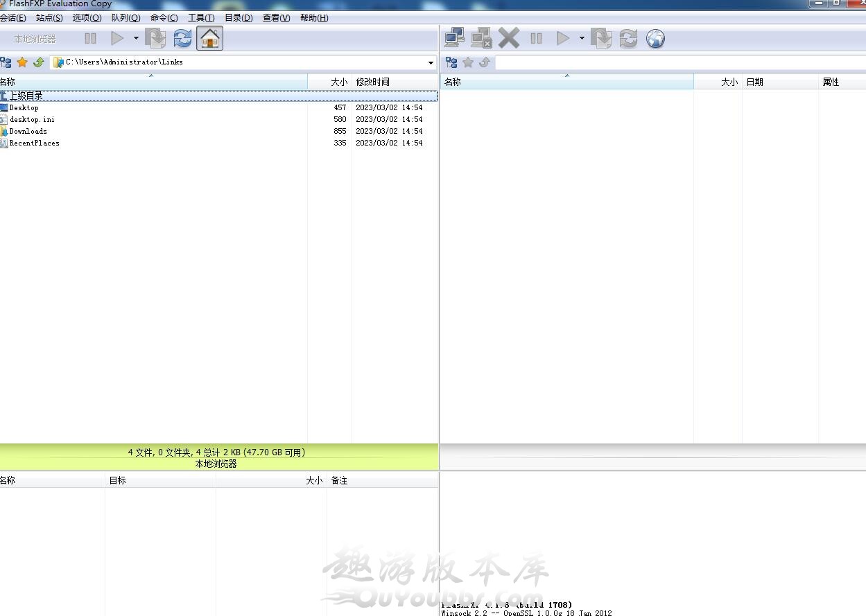Screen dimensions: 866x616
Task: Click the C:\Users\Administrator\Links path field
Action: [243, 62]
